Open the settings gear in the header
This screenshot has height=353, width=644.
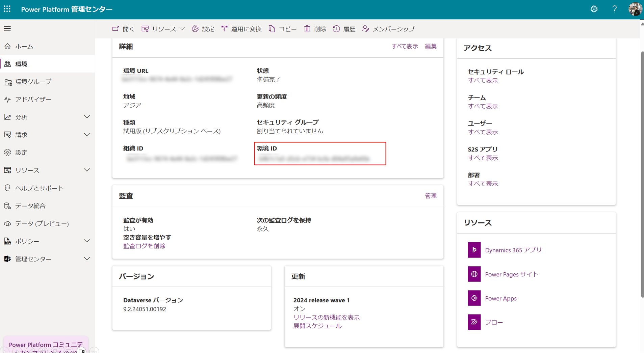(594, 9)
